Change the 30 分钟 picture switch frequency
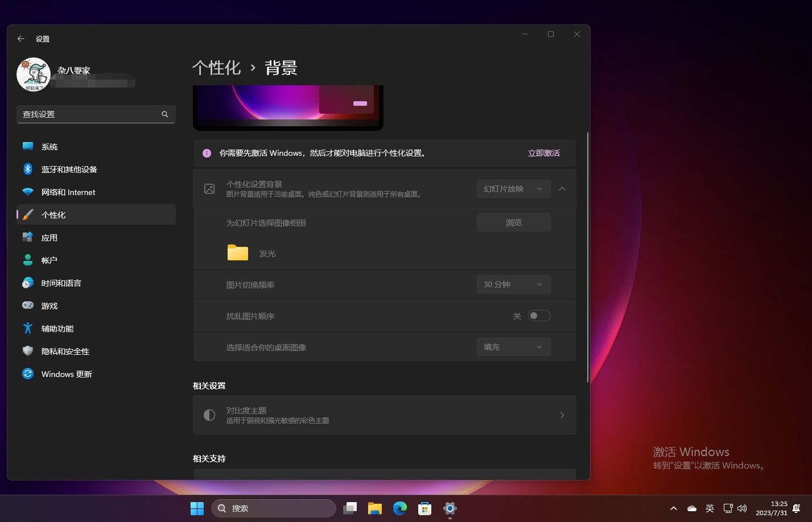The height and width of the screenshot is (522, 812). click(513, 284)
